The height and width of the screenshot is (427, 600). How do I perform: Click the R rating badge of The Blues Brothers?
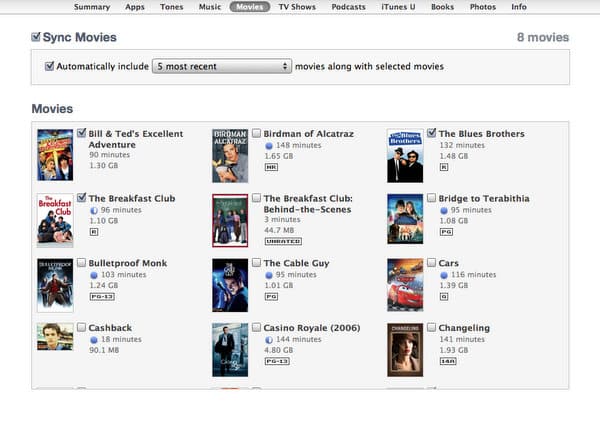click(x=444, y=167)
